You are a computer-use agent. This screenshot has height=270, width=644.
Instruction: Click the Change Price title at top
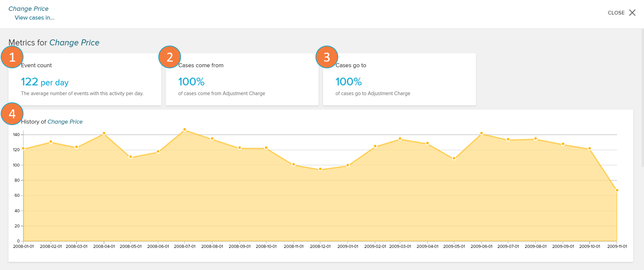coord(28,9)
